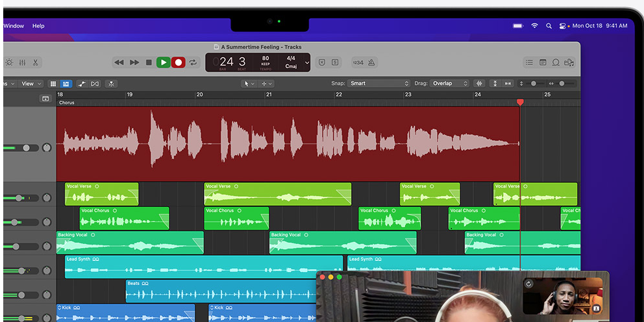
Task: Click the flip camera icon in FaceTime thumbnail
Action: (528, 284)
